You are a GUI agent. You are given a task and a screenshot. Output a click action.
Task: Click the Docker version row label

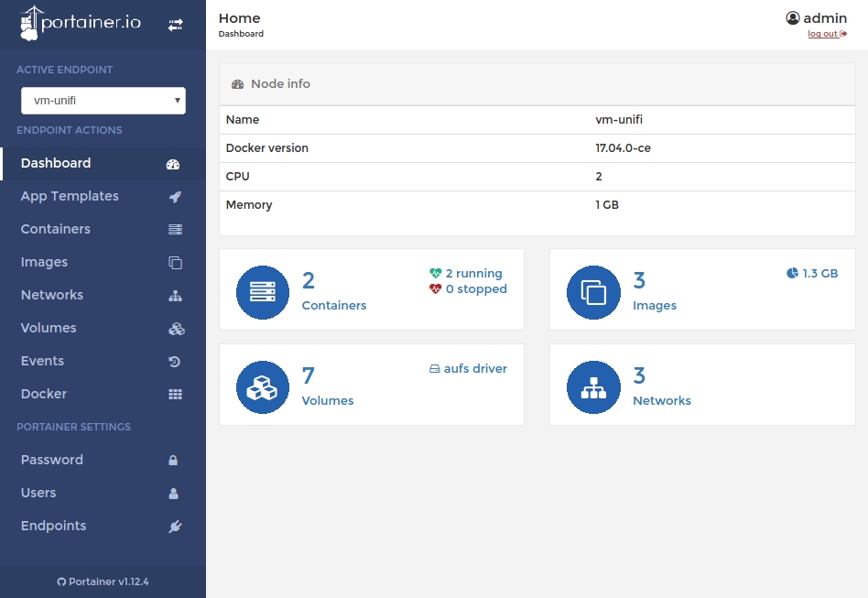266,148
